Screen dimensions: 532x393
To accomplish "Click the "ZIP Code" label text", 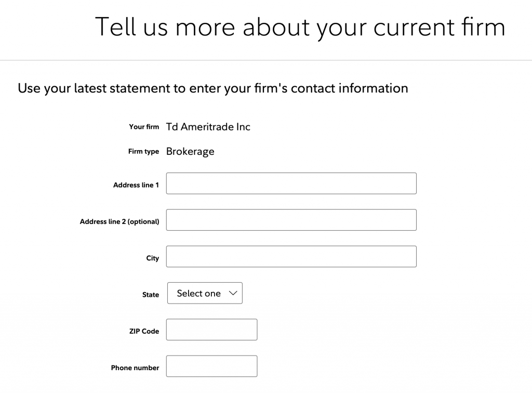I will pyautogui.click(x=144, y=331).
